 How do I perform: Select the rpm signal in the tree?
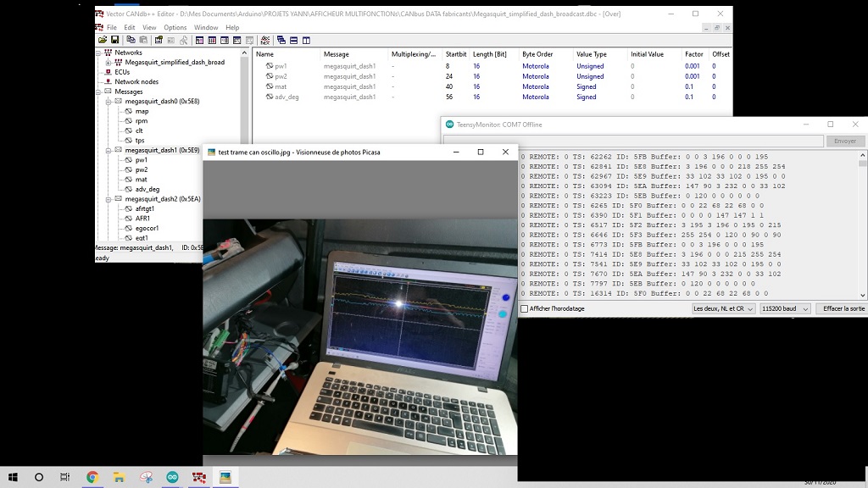click(x=141, y=121)
